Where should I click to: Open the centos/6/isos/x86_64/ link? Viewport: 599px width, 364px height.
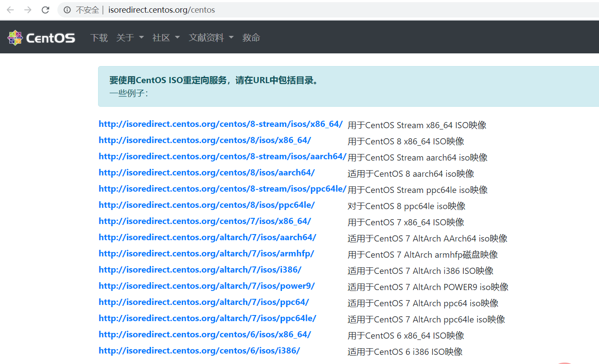(x=205, y=335)
